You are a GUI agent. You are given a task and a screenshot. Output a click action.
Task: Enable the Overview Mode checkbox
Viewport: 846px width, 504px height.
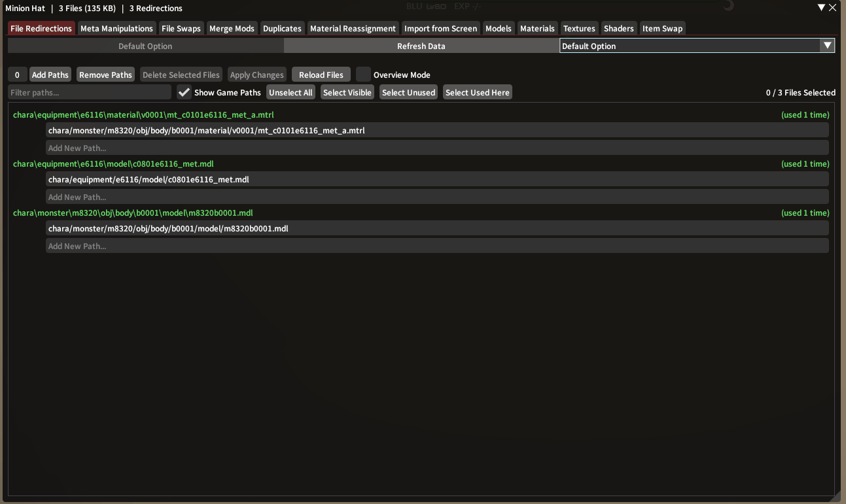[363, 75]
